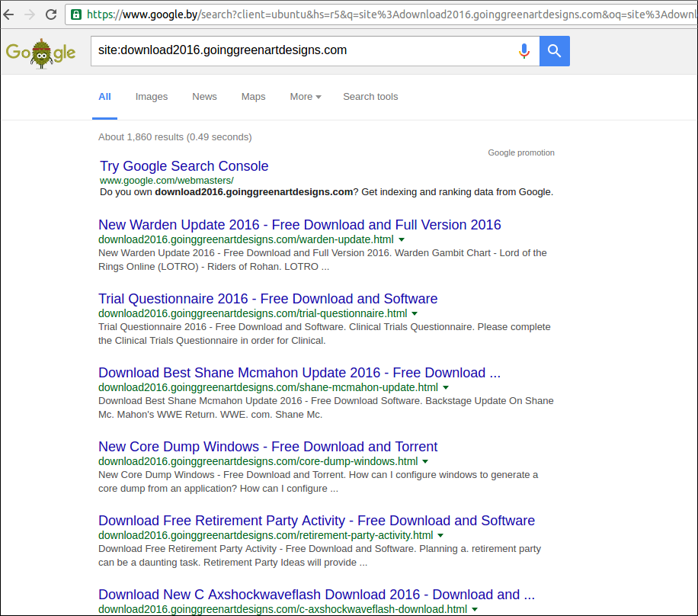Click the 'Do you own' promotion description
The image size is (698, 616).
pos(326,192)
